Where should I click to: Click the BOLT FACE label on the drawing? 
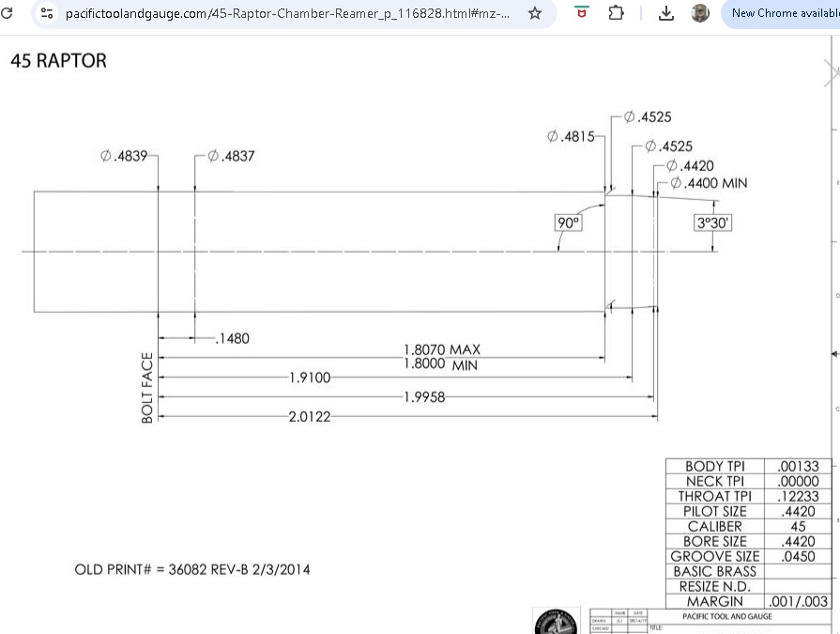(146, 385)
